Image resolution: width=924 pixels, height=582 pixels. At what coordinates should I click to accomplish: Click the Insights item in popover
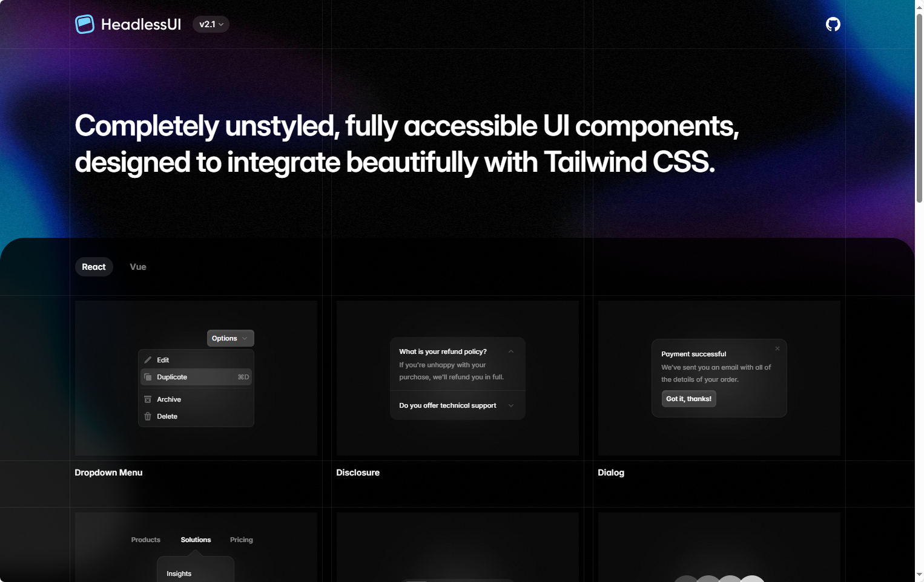pyautogui.click(x=179, y=574)
